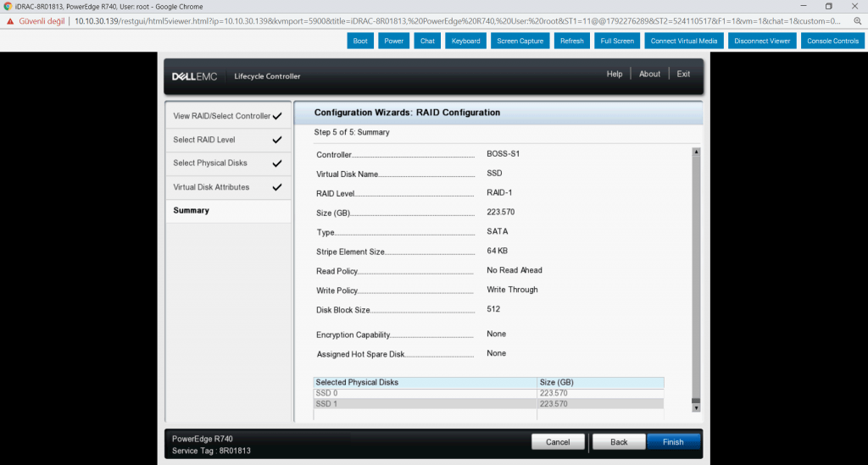Click the Keyboard toolbar button
Screen dimensions: 868x465
point(465,41)
